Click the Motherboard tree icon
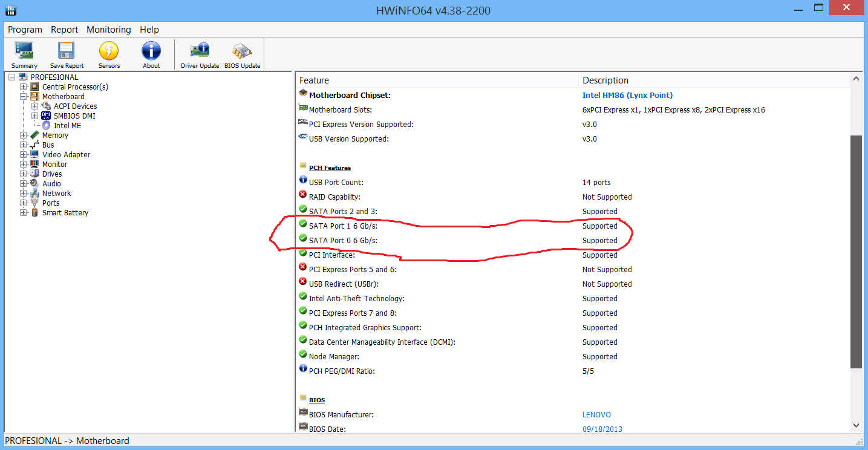The image size is (868, 450). coord(35,96)
